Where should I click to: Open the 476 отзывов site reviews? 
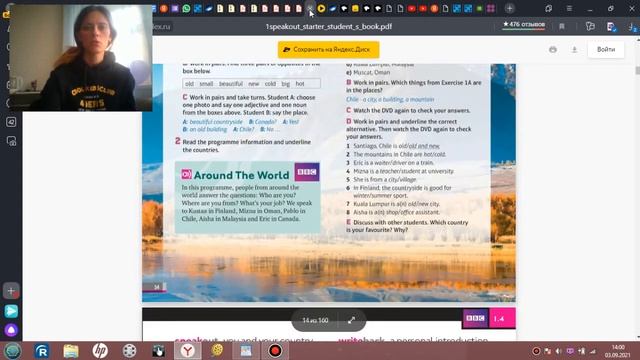pyautogui.click(x=524, y=25)
